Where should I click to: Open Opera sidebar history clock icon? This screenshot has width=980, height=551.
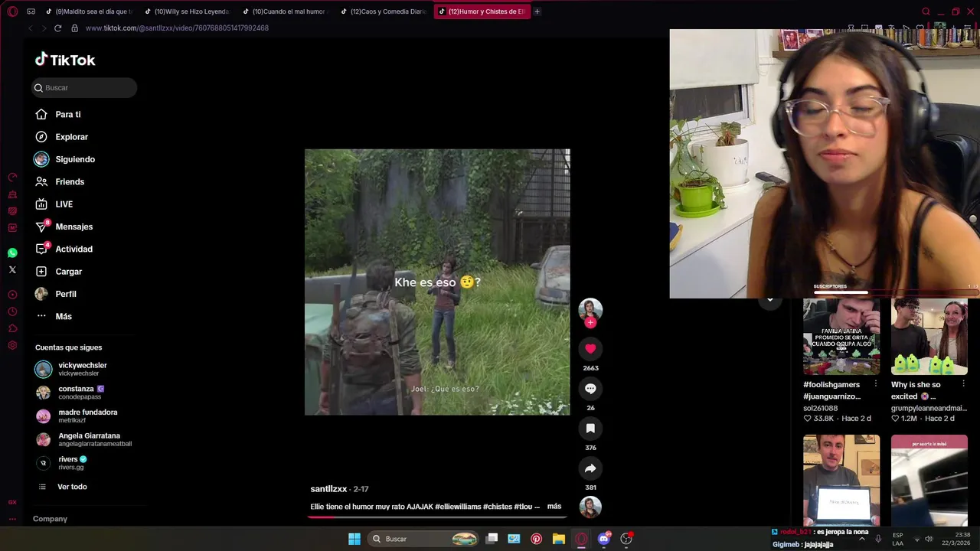pos(12,311)
